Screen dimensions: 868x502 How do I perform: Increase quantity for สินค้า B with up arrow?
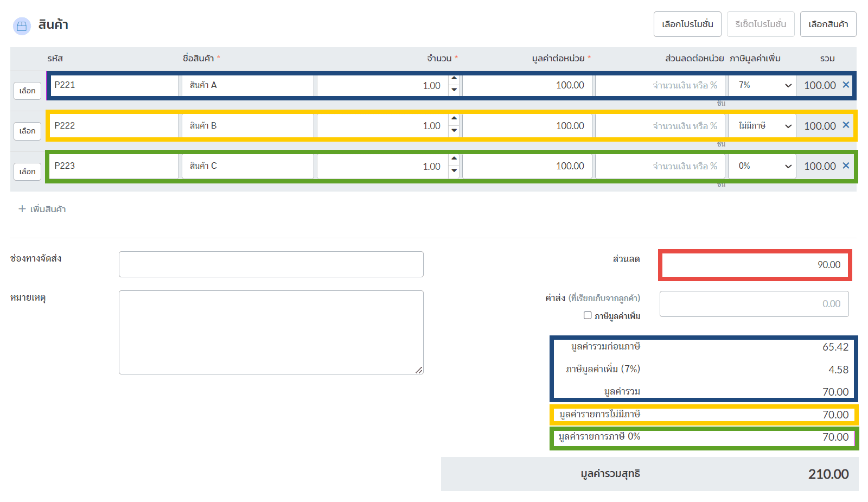pyautogui.click(x=454, y=119)
